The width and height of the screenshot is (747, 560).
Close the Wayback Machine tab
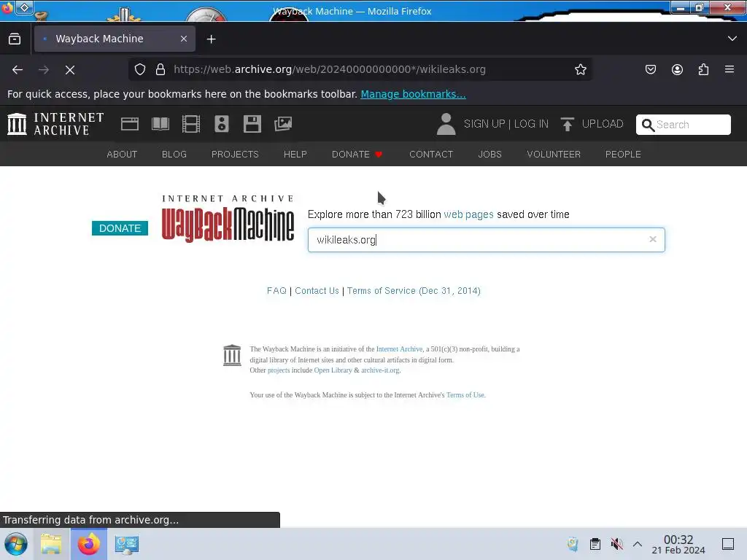coord(184,39)
